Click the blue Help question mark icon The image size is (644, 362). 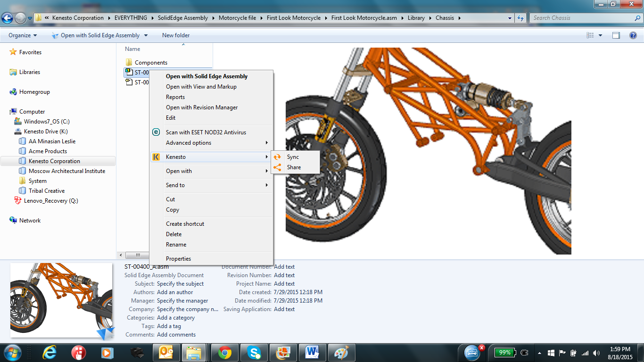[633, 35]
